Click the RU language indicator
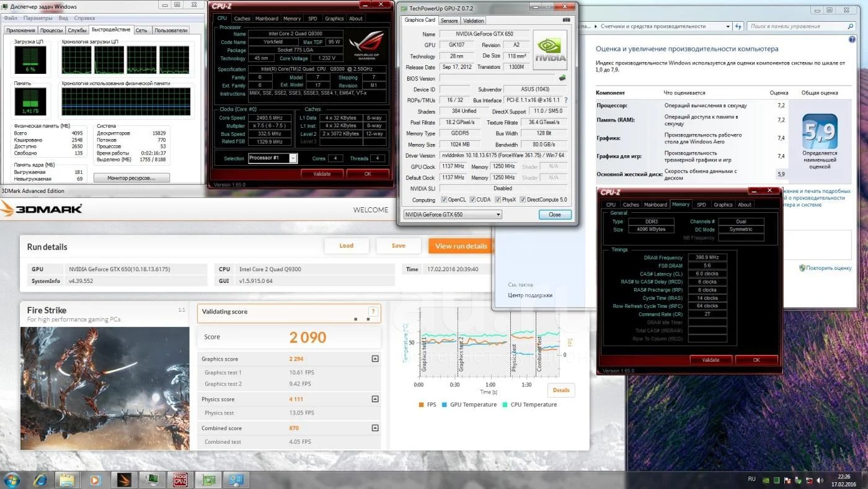Screen dimensions: 868x489 click(751, 479)
